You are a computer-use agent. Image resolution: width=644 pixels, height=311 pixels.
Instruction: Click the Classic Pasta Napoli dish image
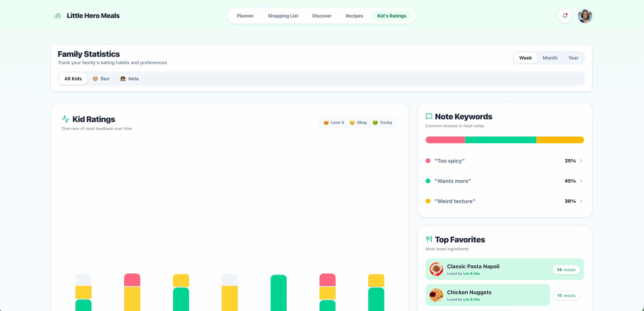tap(436, 269)
